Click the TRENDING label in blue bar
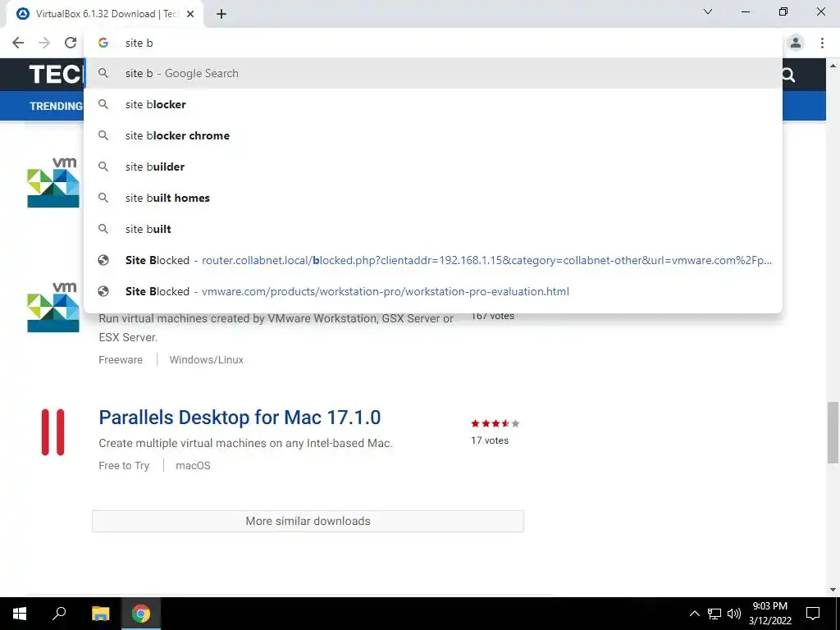 tap(57, 106)
